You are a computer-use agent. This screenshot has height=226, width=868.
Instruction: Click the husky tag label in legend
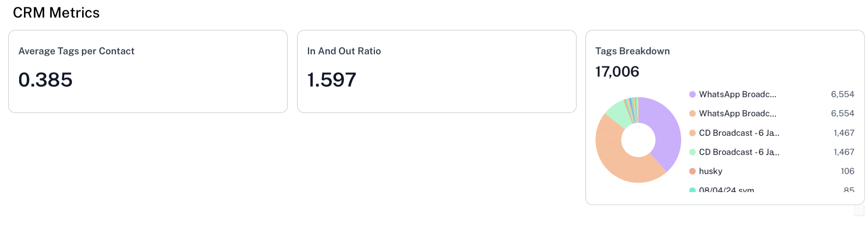(x=710, y=171)
